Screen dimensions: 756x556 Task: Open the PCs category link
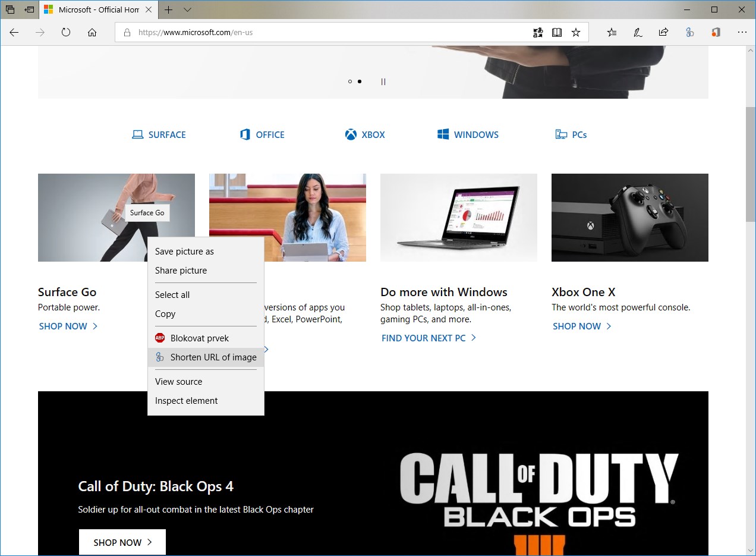point(571,134)
